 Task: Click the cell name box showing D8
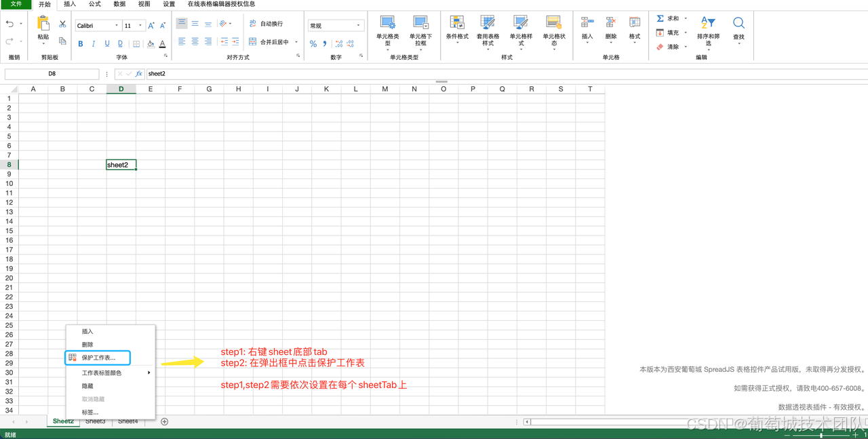click(52, 74)
